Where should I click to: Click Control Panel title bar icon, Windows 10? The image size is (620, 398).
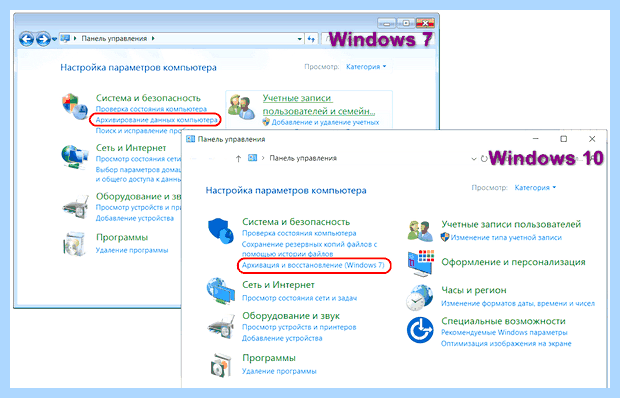[x=190, y=139]
